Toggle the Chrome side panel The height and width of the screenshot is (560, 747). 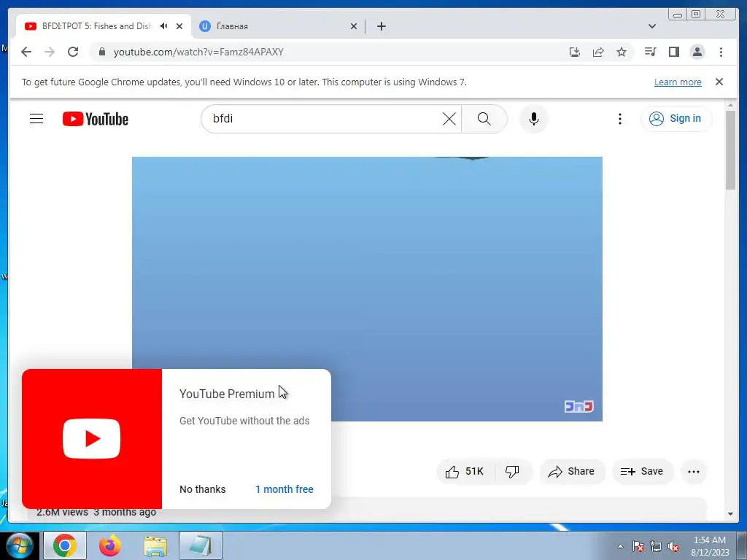click(x=673, y=52)
